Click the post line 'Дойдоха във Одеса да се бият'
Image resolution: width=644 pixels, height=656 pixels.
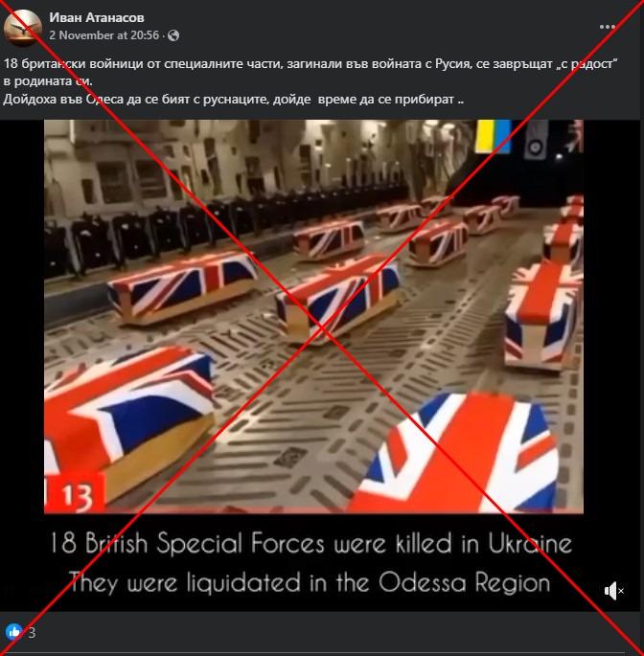(x=233, y=100)
